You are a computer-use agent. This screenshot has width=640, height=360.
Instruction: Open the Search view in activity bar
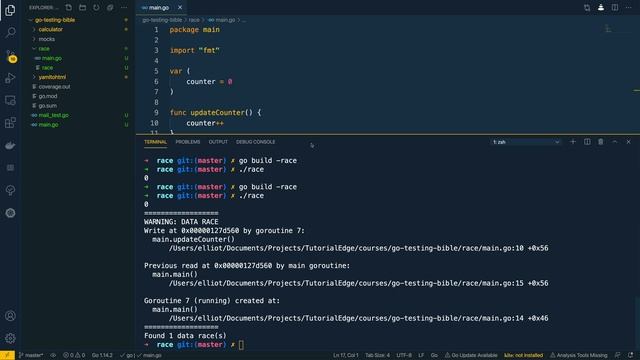point(10,32)
